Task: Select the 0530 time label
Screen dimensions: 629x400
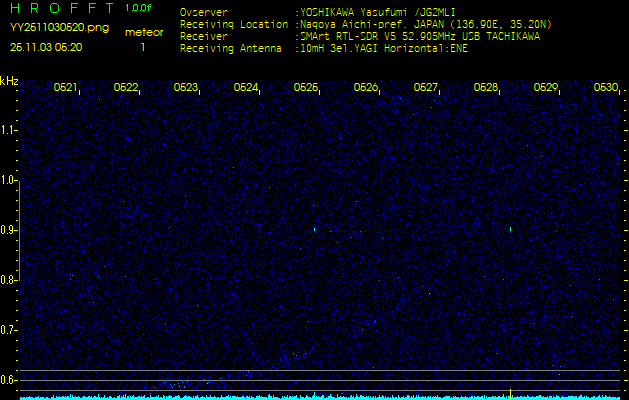Action: 605,88
